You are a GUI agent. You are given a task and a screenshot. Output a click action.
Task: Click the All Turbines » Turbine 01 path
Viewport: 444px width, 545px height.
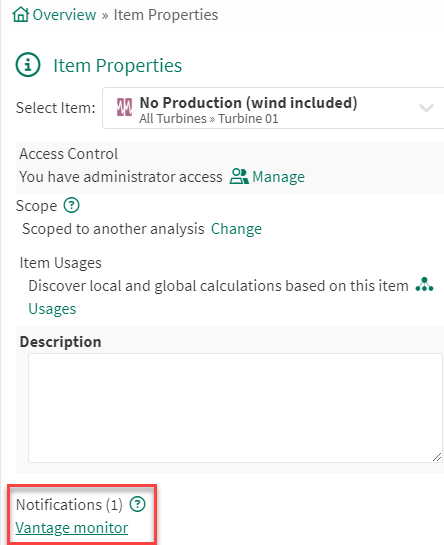(x=209, y=119)
